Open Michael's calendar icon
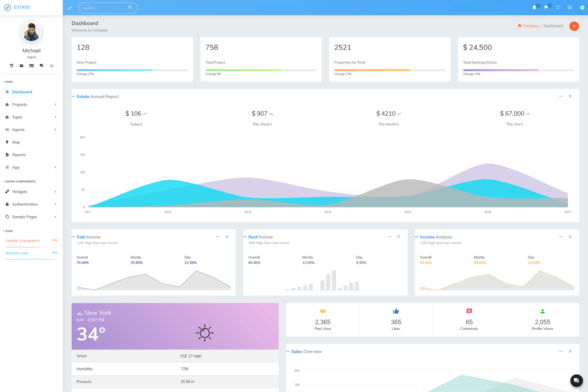Screen dimensions: 588x392 click(11, 65)
